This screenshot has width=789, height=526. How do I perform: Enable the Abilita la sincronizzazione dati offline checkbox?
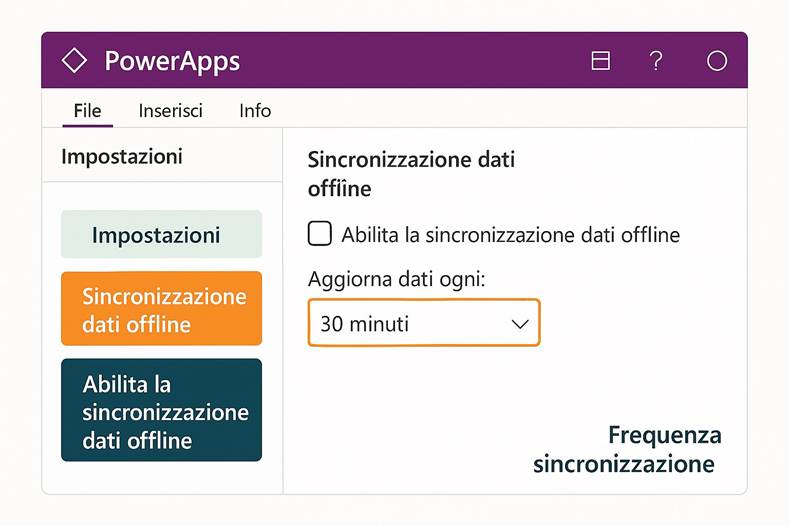pos(320,234)
